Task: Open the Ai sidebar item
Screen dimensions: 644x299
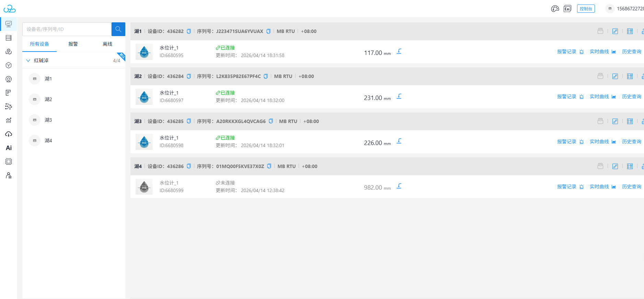Action: pyautogui.click(x=9, y=148)
